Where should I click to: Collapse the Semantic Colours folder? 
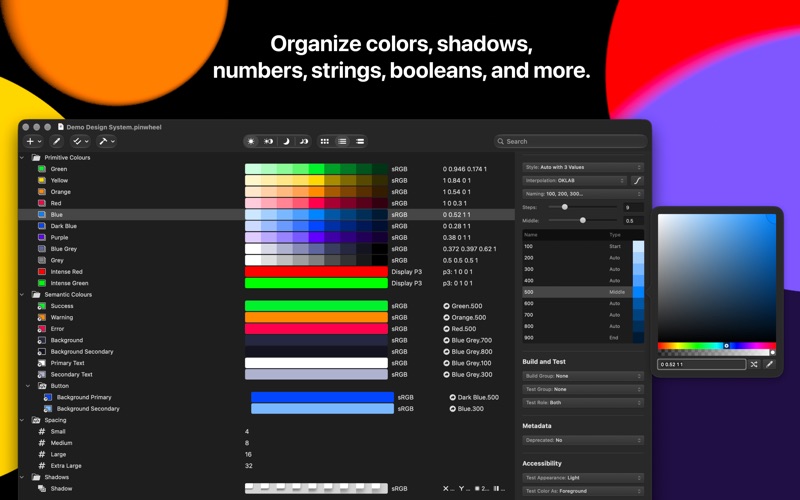(x=22, y=294)
